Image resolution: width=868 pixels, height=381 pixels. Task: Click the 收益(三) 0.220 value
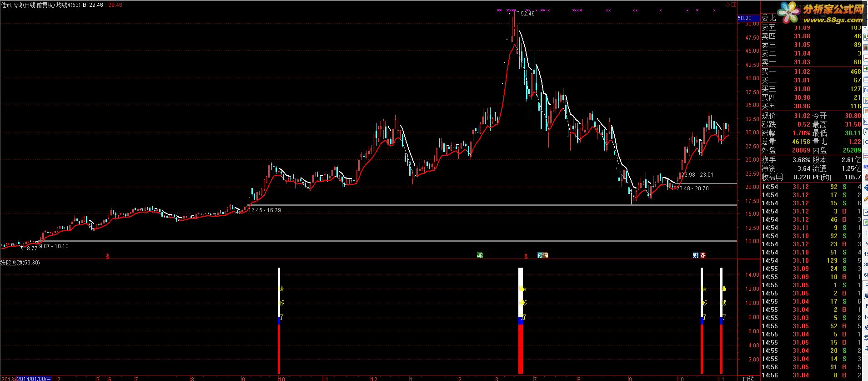[x=802, y=178]
